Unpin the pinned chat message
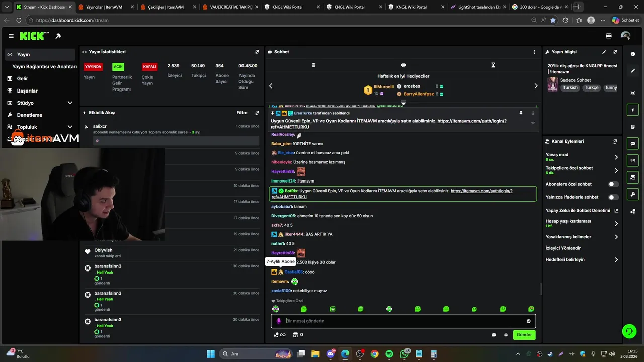This screenshot has width=644, height=362. tap(521, 113)
